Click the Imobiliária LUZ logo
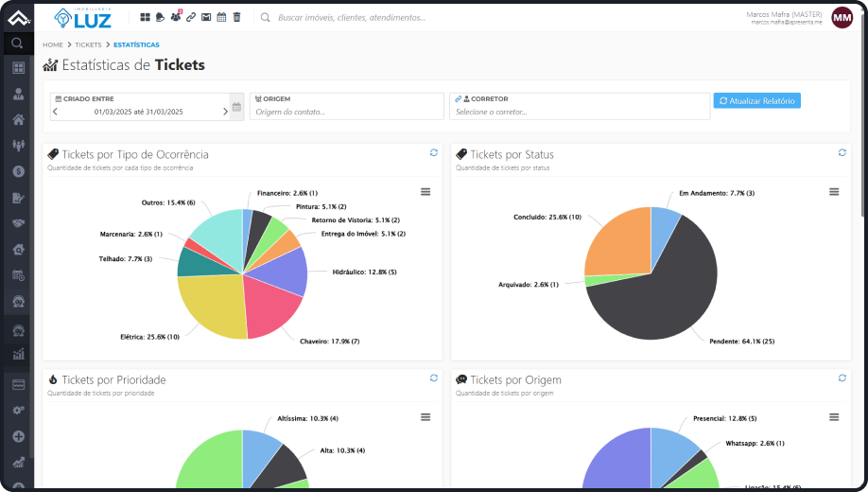The height and width of the screenshot is (492, 868). [x=82, y=18]
